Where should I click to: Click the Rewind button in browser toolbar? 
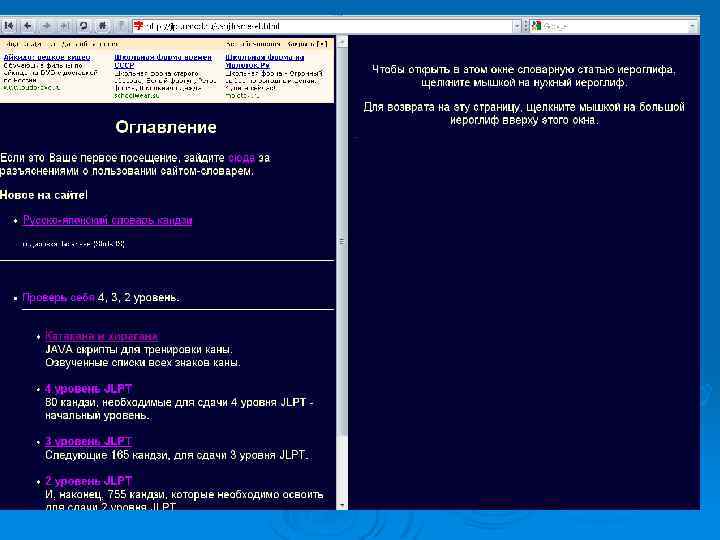pyautogui.click(x=9, y=26)
